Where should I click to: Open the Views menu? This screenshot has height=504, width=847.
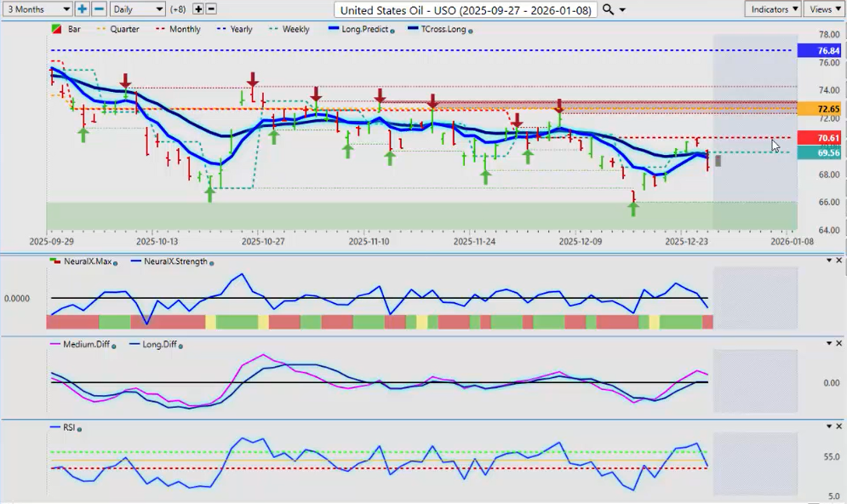click(x=824, y=9)
